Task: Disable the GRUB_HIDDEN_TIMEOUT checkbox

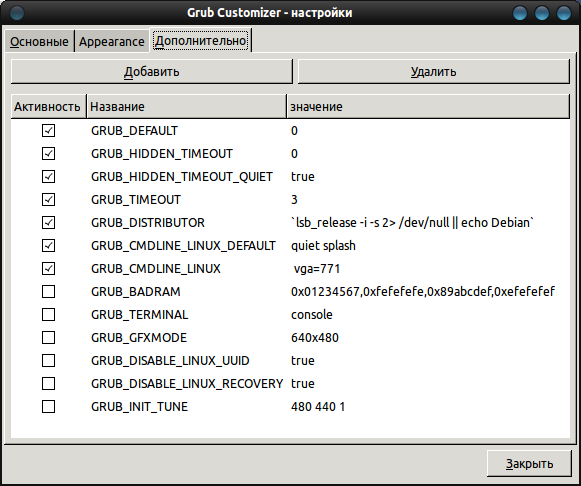Action: [x=49, y=153]
